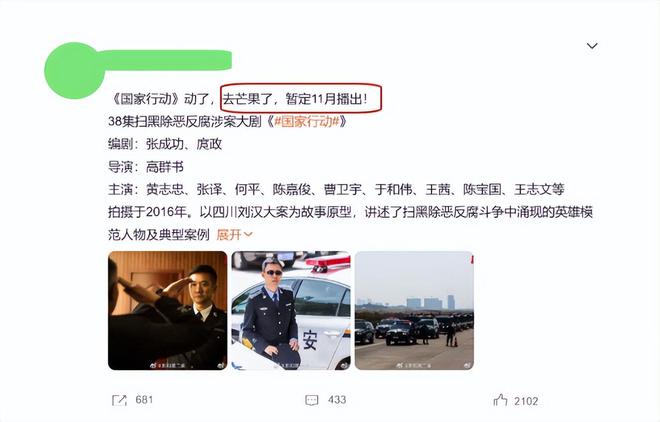
Task: Expand full post text via 展开
Action: (229, 234)
